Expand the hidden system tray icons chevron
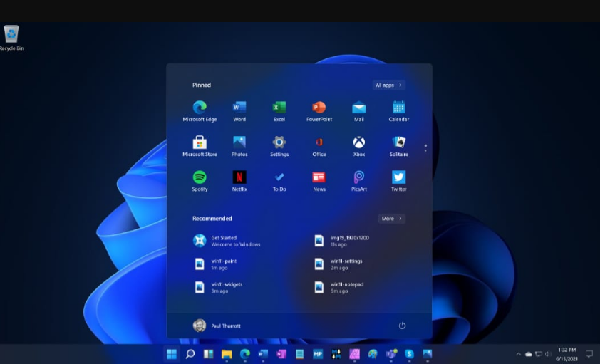 point(519,354)
